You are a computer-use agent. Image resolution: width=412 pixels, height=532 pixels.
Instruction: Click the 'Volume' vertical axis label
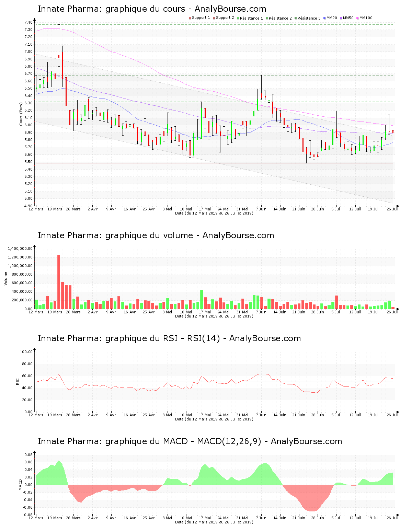click(x=5, y=278)
